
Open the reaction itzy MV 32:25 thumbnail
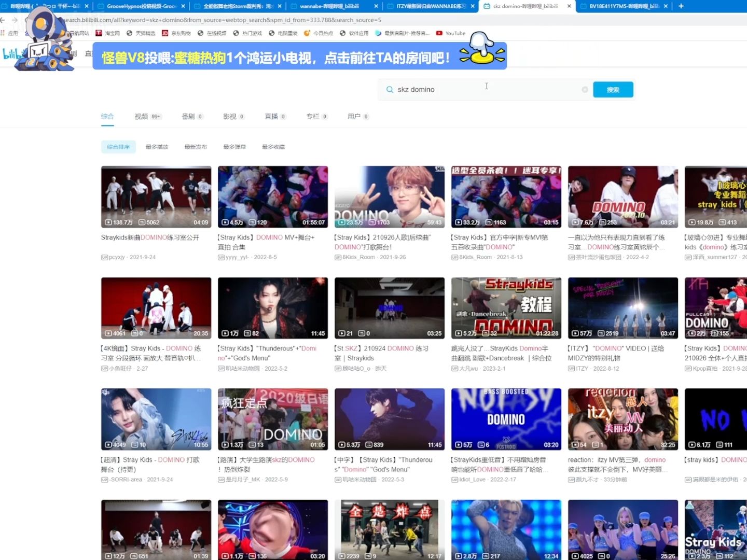pos(623,419)
